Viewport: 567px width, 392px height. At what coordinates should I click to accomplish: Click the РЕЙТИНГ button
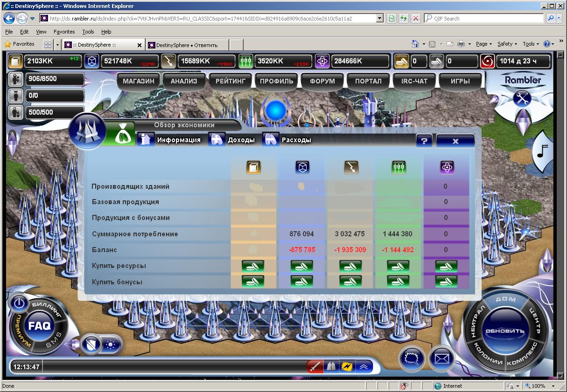point(230,81)
